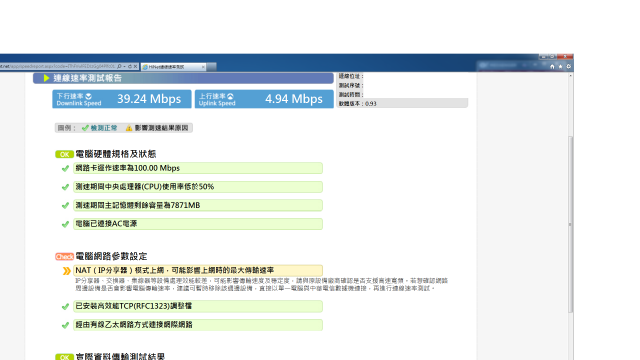Click the 4.94 Mbps uplink value

[x=294, y=99]
